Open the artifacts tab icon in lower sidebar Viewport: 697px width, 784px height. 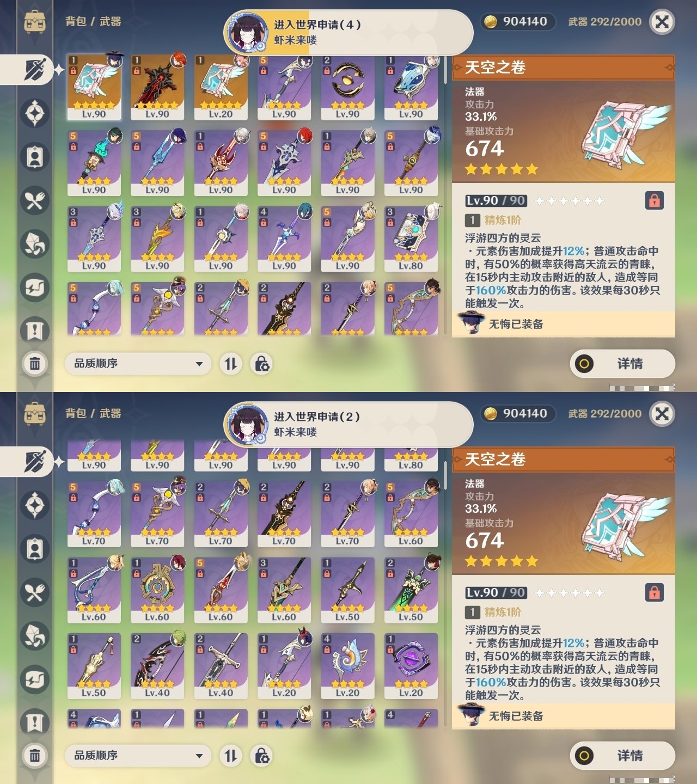pos(35,506)
